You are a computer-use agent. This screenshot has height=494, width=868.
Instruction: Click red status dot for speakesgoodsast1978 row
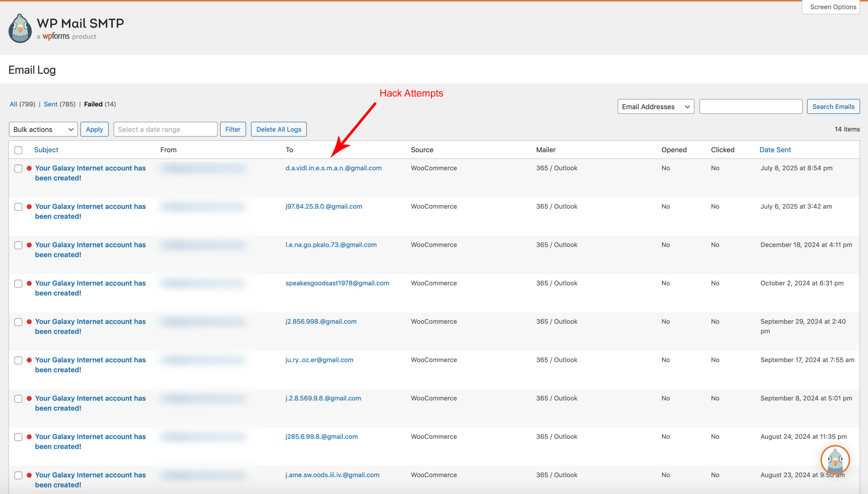29,283
